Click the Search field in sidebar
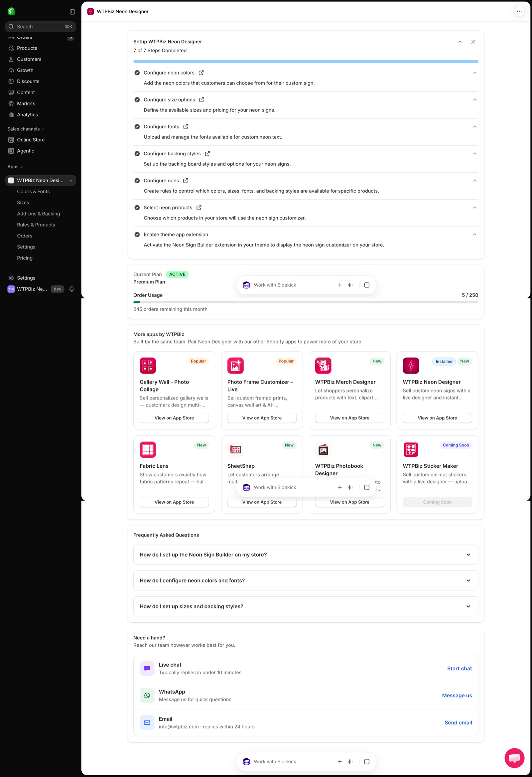 pyautogui.click(x=41, y=26)
